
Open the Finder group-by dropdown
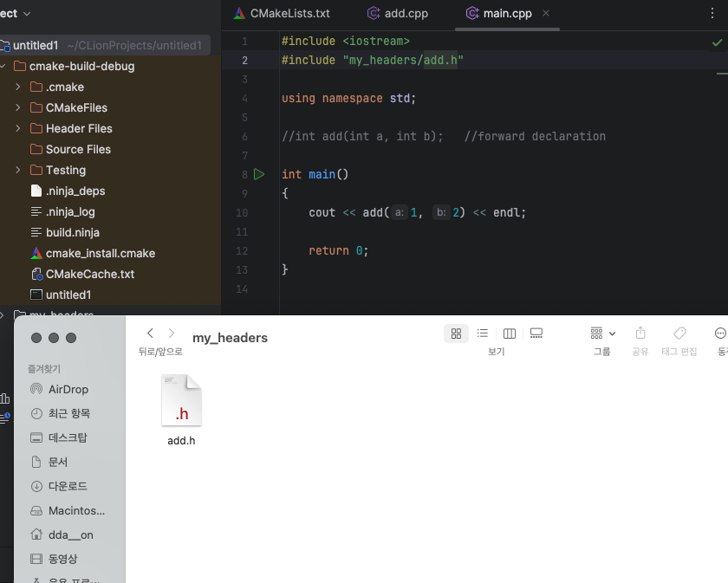tap(602, 334)
